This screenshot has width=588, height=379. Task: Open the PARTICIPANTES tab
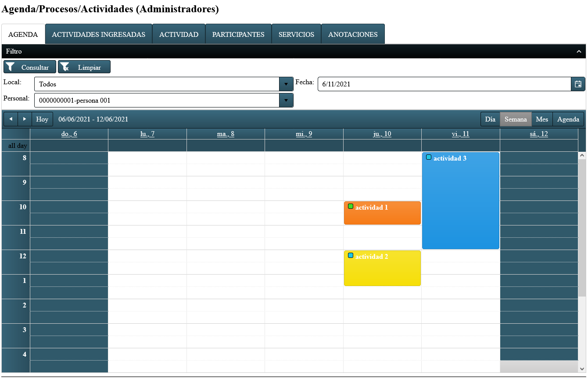pyautogui.click(x=238, y=34)
